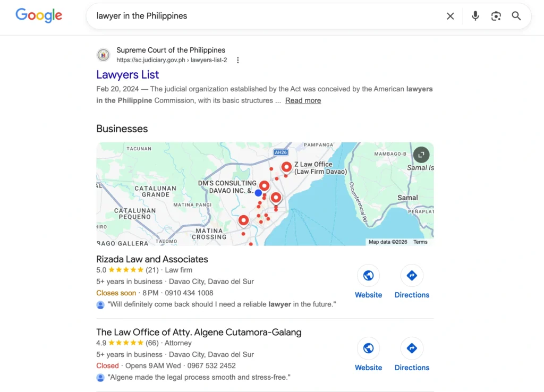
Task: Open Supreme Court site favicon
Action: 104,55
